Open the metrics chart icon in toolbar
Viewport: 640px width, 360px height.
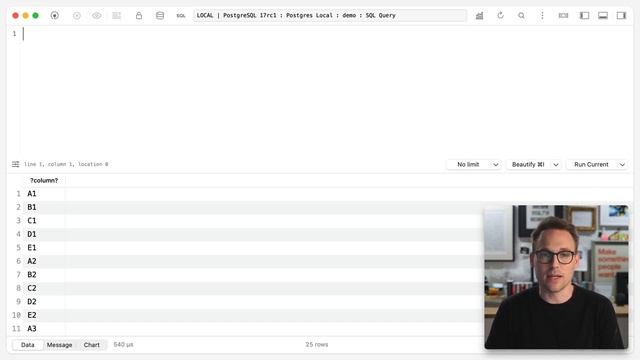point(480,16)
